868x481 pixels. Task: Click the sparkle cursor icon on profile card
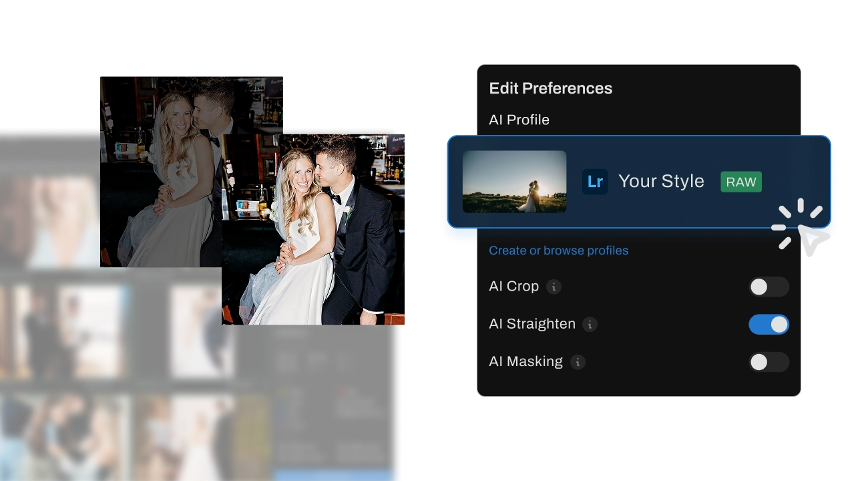point(803,230)
